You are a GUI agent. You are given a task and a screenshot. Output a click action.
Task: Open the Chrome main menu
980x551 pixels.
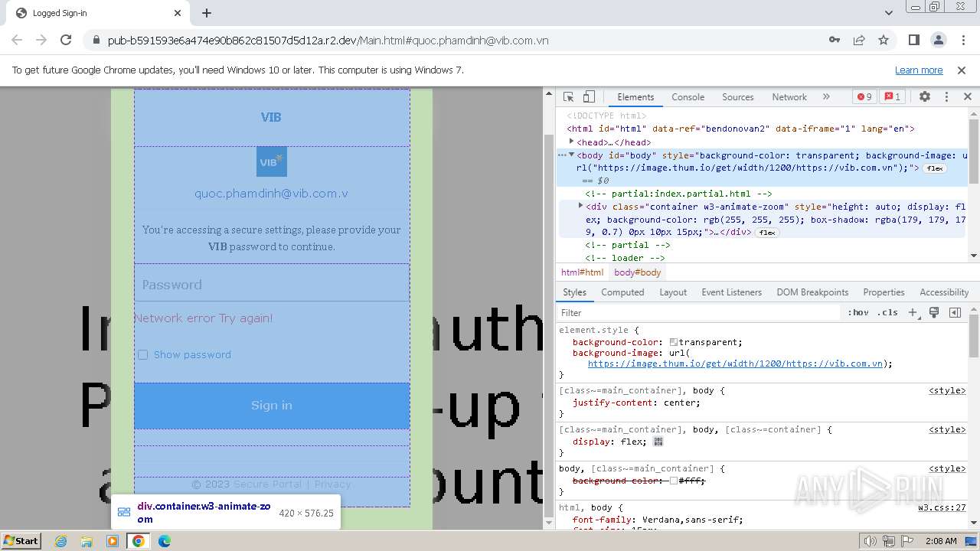coord(962,40)
